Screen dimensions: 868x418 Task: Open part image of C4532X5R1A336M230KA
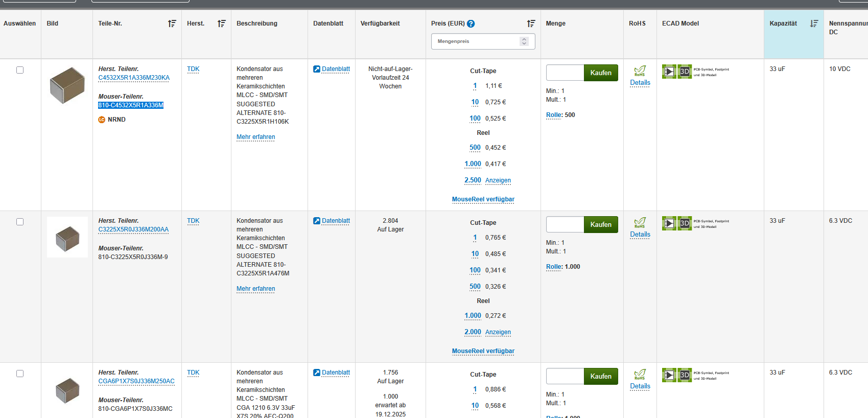coord(67,85)
